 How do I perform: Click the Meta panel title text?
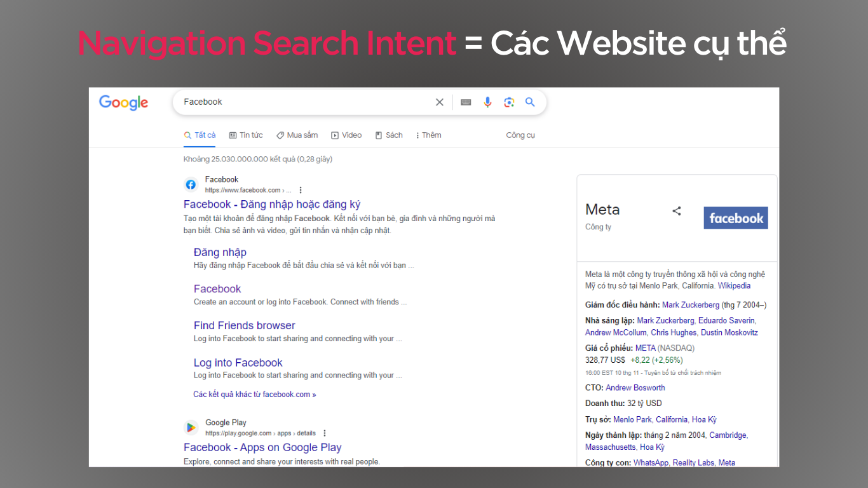click(x=602, y=210)
